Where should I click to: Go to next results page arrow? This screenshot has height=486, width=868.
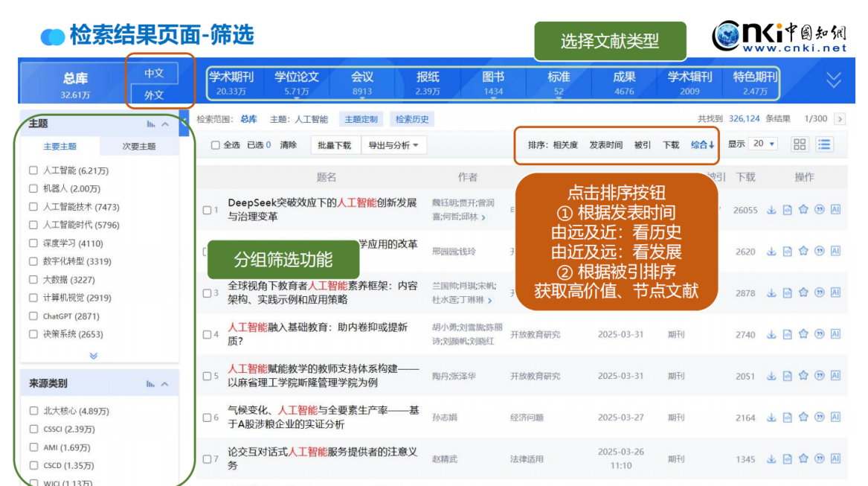(840, 119)
